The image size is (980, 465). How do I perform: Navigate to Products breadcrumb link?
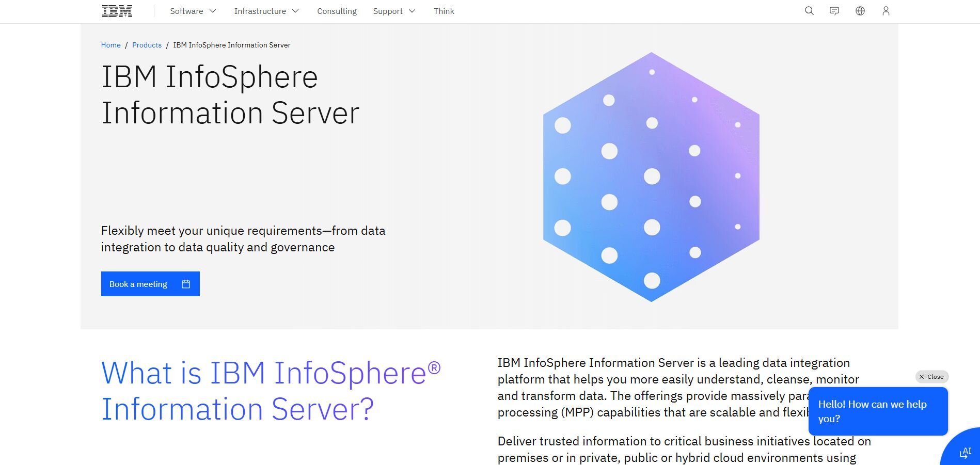coord(147,45)
